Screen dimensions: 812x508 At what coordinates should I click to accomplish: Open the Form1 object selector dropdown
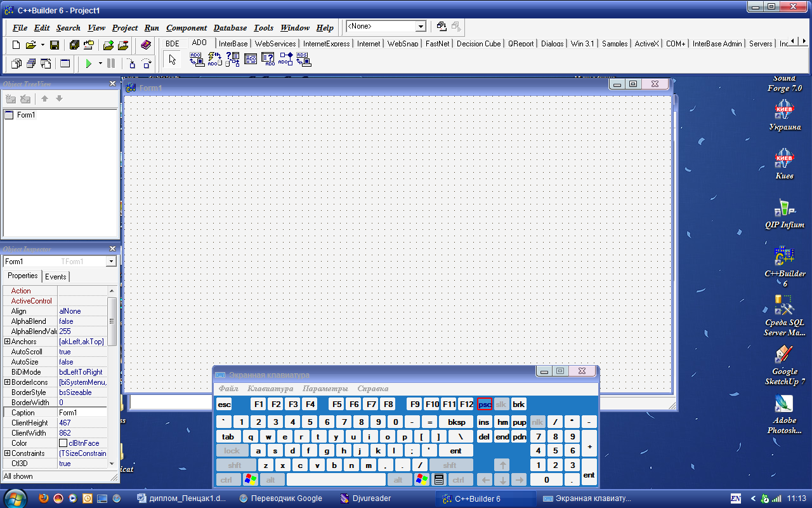[x=111, y=262]
